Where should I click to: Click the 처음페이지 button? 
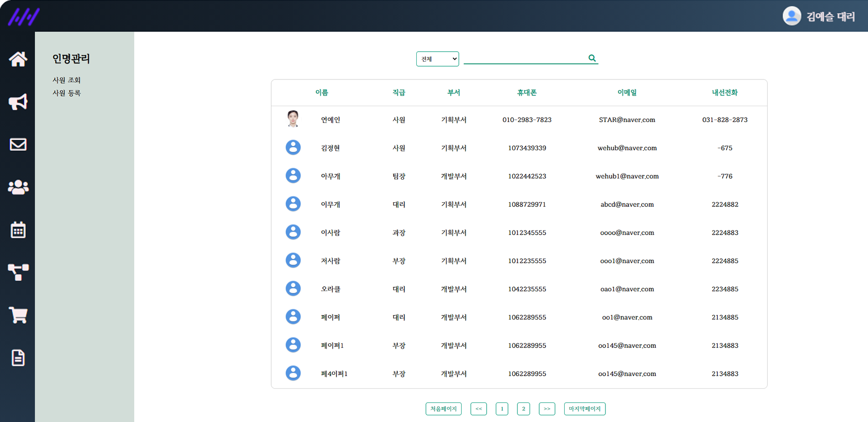444,409
